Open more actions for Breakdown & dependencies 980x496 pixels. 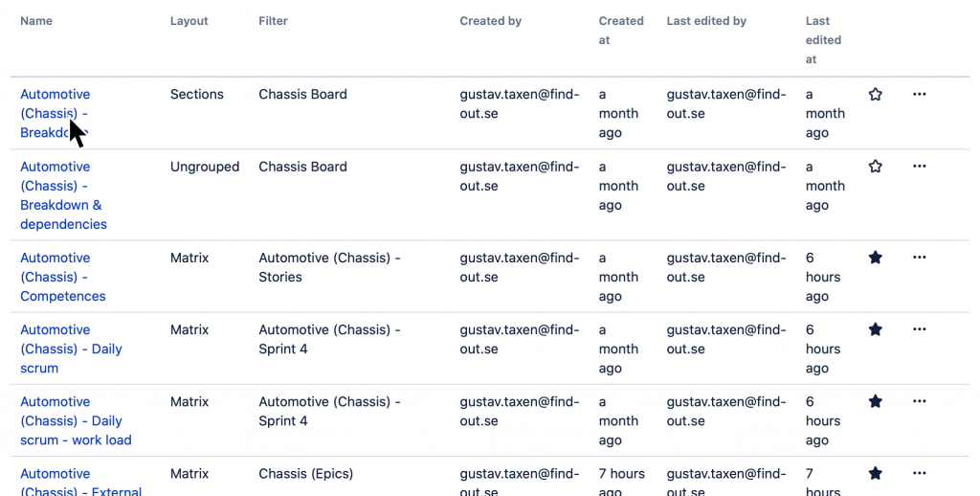(x=919, y=167)
